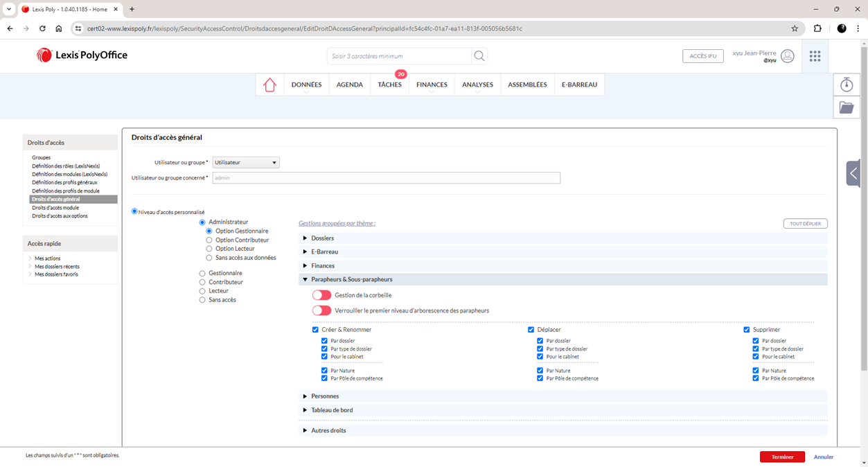Open Mes dossiers favoris quick access

(x=56, y=274)
